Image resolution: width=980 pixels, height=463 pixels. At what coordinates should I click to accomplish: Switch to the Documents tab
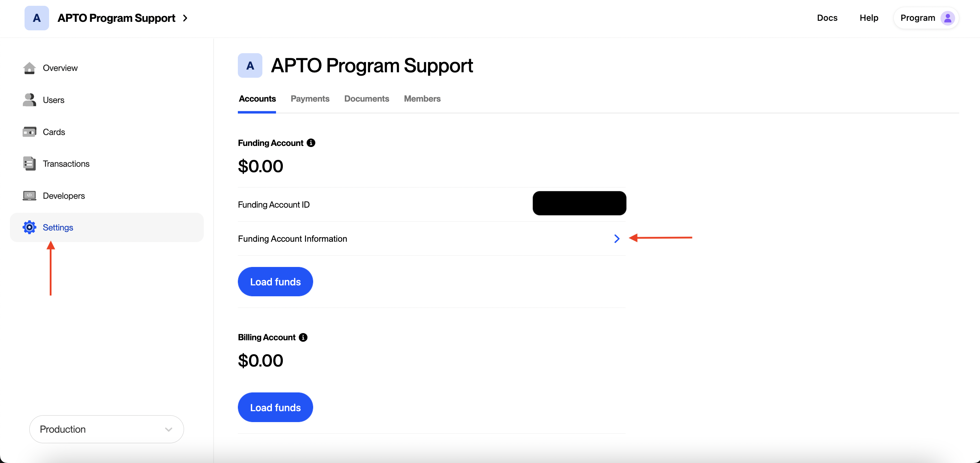tap(366, 99)
